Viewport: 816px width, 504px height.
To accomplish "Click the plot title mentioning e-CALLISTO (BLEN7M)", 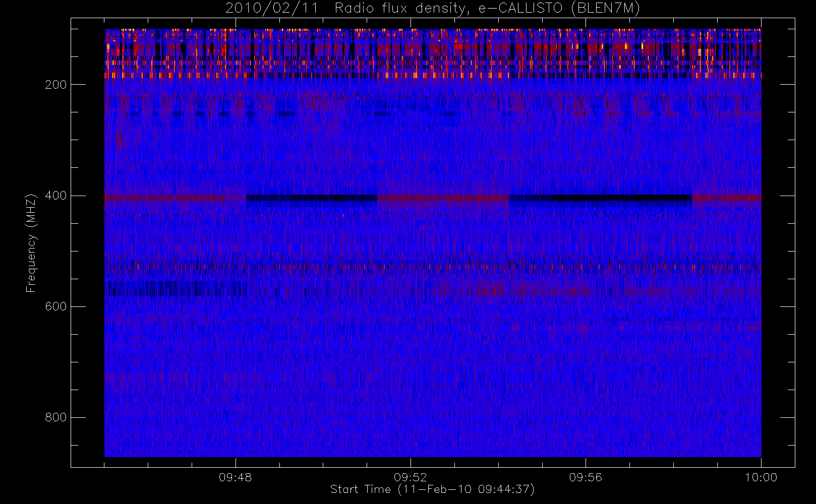I will coord(433,8).
